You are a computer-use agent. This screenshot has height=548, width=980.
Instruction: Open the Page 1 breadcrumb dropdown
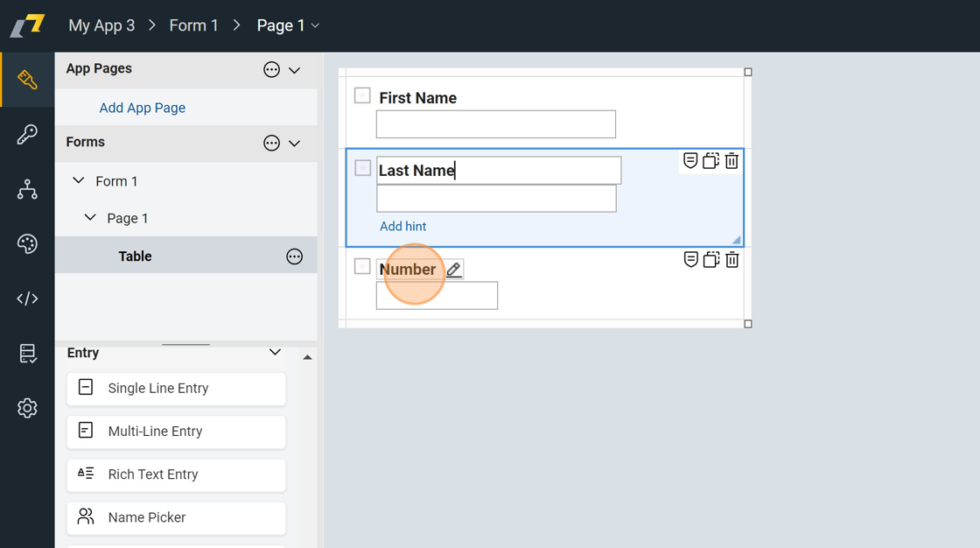pos(288,26)
